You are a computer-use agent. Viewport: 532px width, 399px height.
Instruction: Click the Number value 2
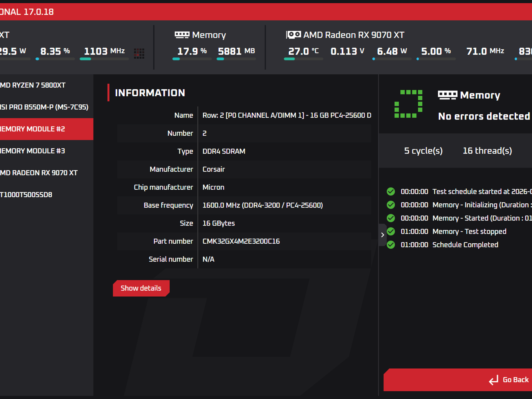[x=204, y=133]
